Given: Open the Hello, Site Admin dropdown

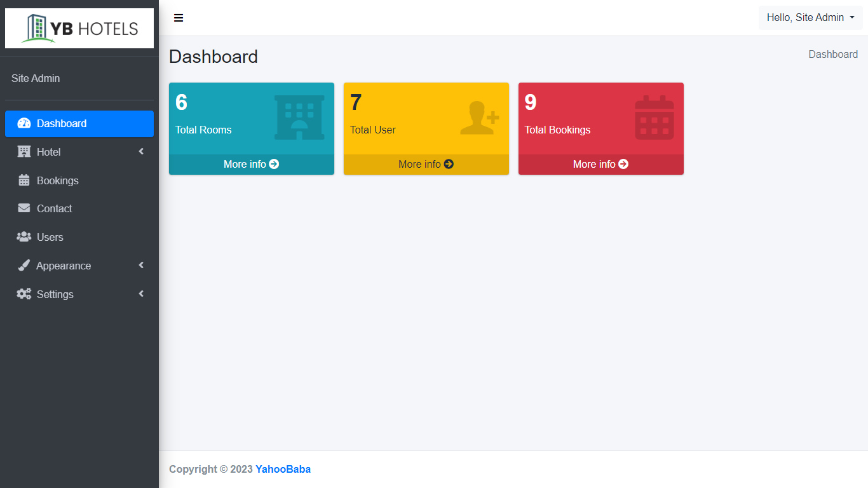Looking at the screenshot, I should tap(810, 18).
